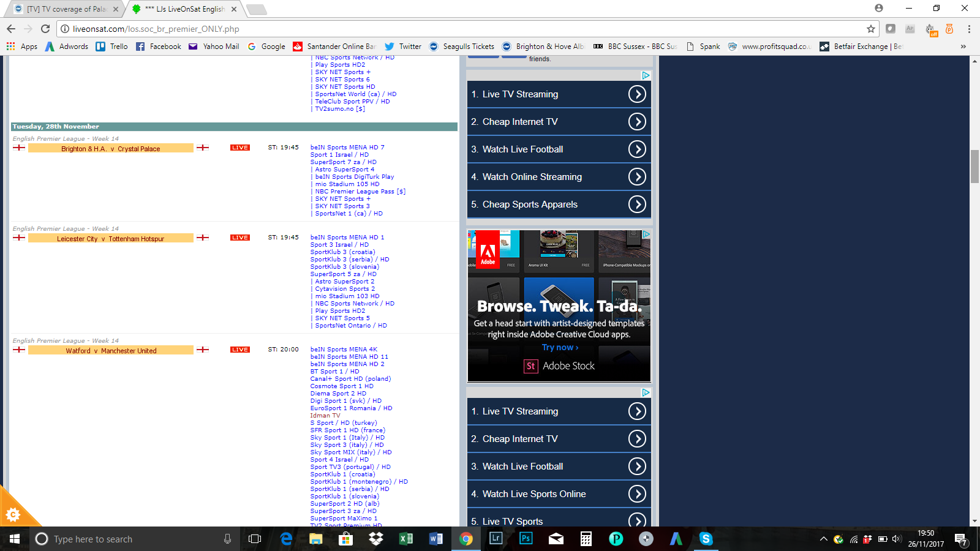Click LIVE badge for Brighton v Crystal Palace
Image resolution: width=980 pixels, height=551 pixels.
(x=240, y=148)
